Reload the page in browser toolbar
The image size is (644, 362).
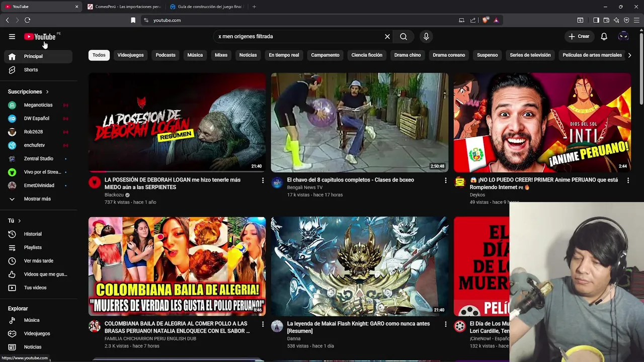(27, 20)
